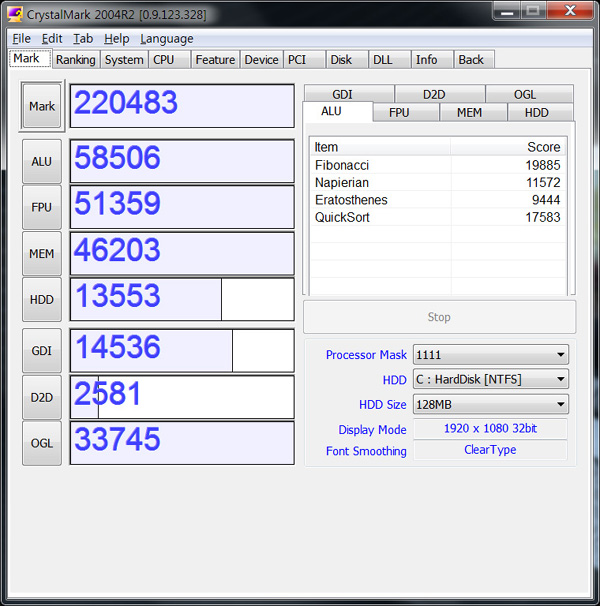Click the CrystalMark app icon in title bar

15,14
